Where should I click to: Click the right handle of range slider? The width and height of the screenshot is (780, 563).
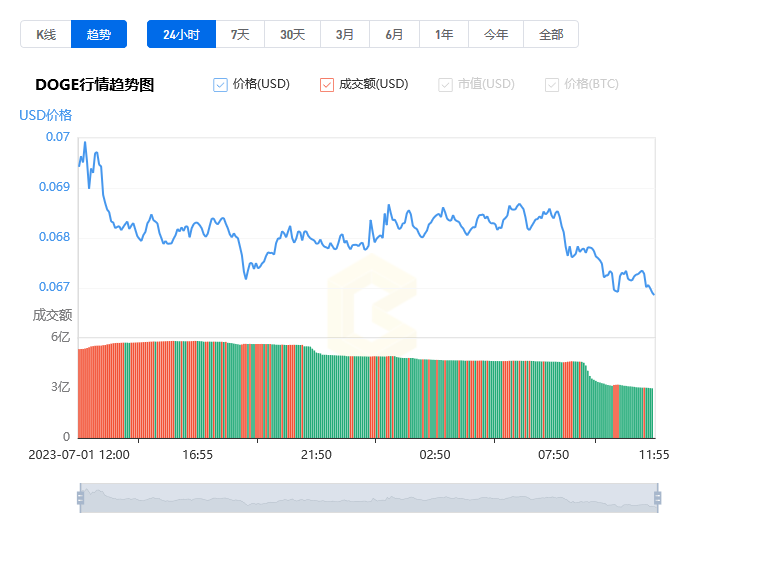point(658,498)
